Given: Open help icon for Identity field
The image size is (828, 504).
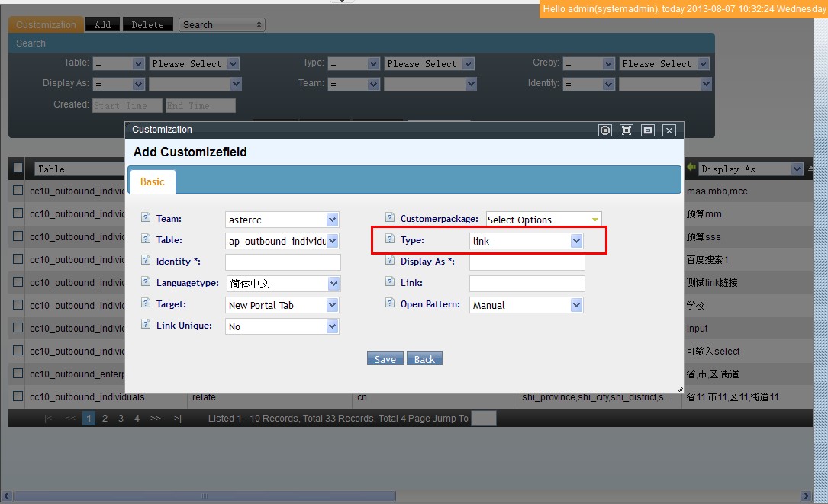Looking at the screenshot, I should click(146, 261).
